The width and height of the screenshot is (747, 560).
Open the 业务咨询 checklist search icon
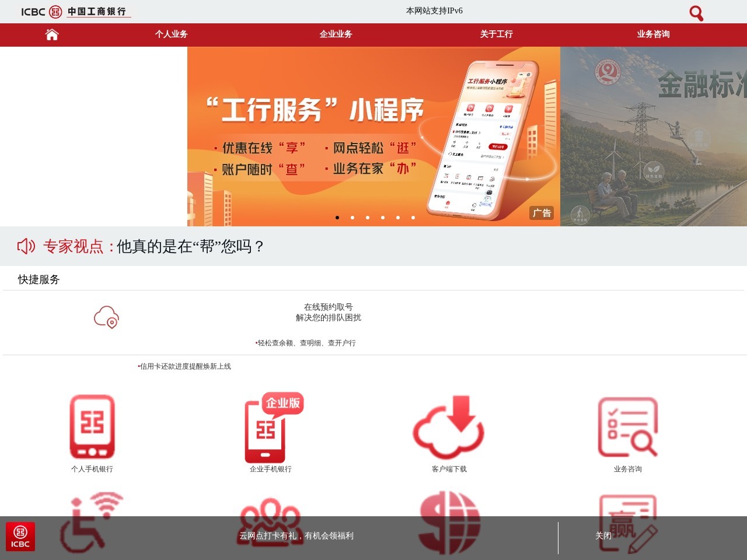point(628,427)
